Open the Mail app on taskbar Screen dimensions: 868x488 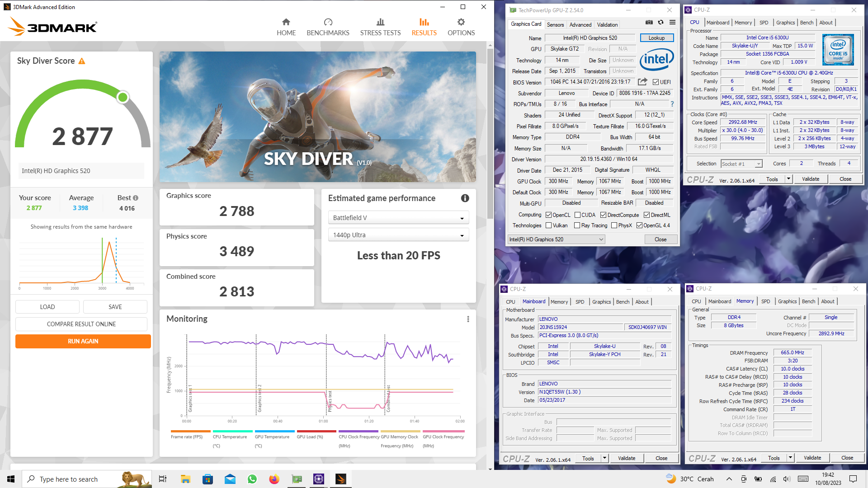[230, 479]
